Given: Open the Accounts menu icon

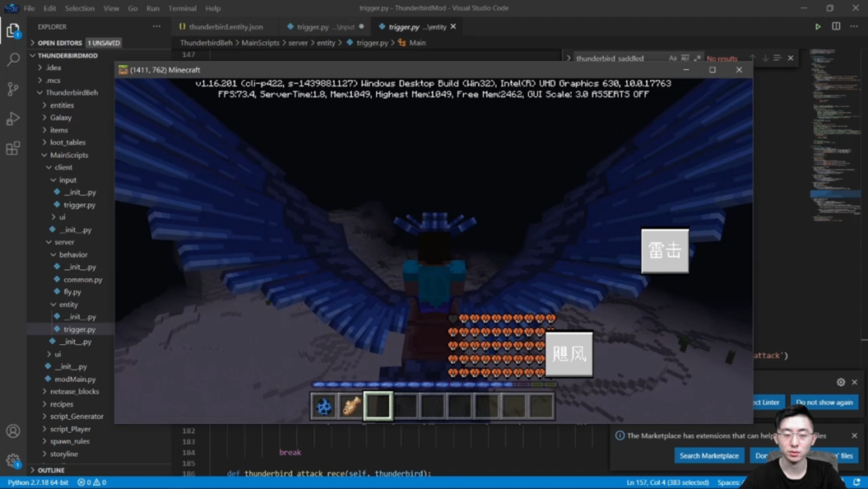Looking at the screenshot, I should (13, 431).
